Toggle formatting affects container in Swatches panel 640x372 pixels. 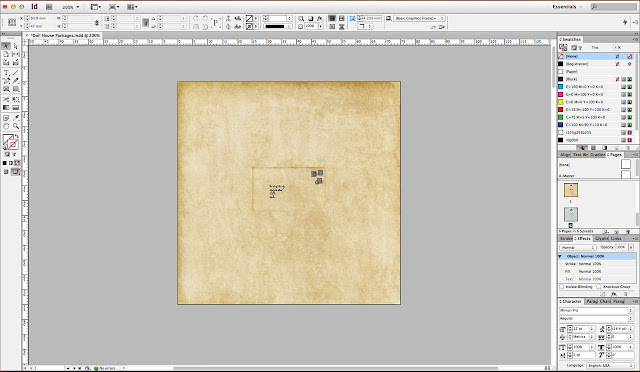click(x=574, y=48)
